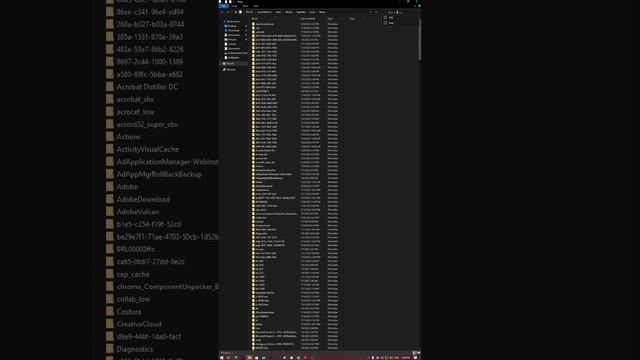The width and height of the screenshot is (640, 360).
Task: Open the Explorer Help icon
Action: [x=419, y=6]
